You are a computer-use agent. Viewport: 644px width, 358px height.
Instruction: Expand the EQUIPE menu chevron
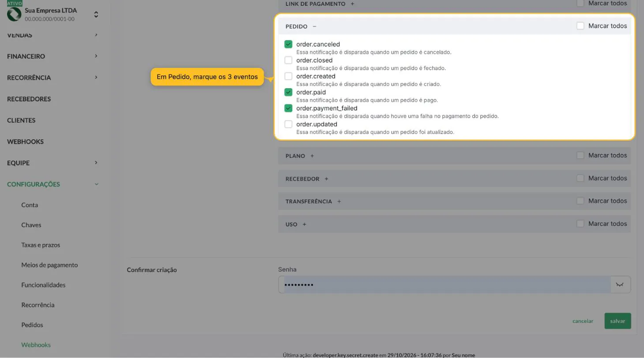pos(96,163)
